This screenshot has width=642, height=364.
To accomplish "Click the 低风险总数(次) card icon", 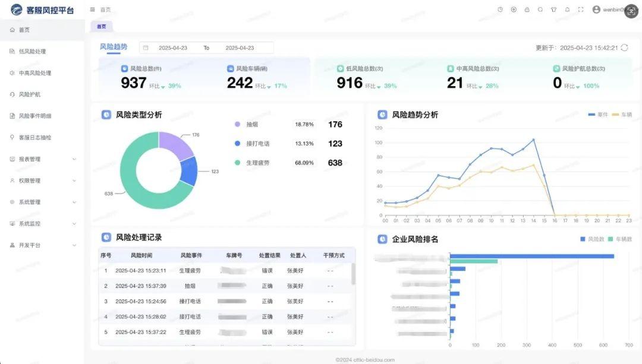I will point(340,68).
